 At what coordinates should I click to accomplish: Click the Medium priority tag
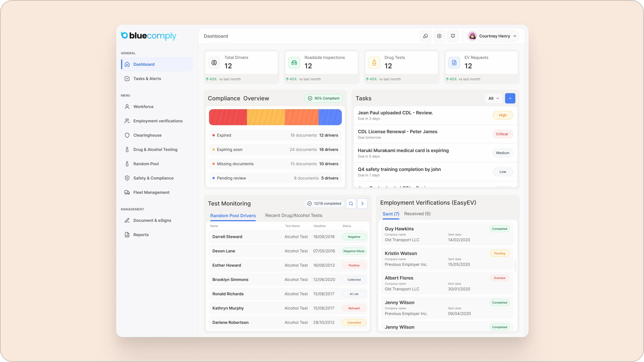click(502, 153)
